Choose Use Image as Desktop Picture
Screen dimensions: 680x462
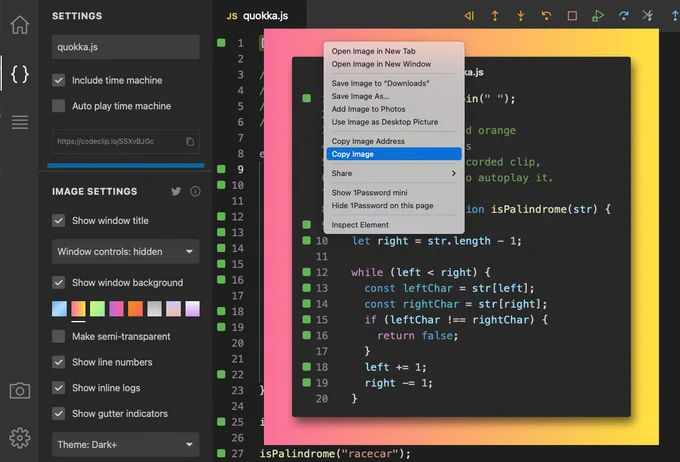(x=394, y=122)
